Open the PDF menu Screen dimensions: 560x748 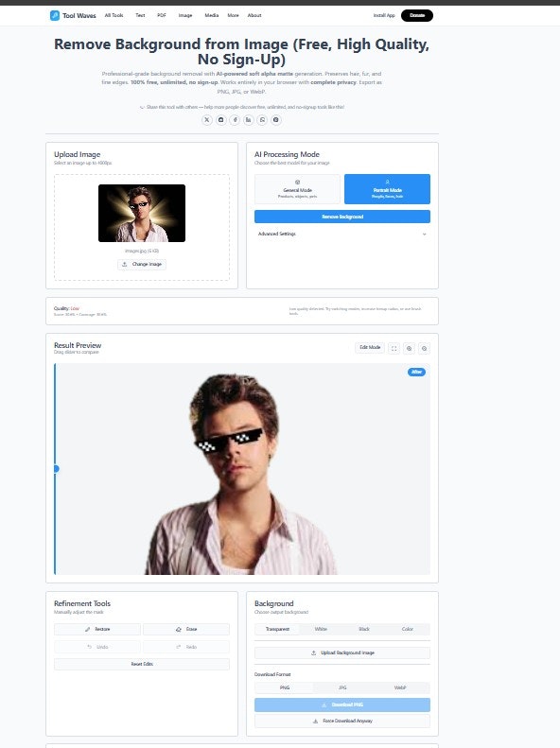[x=162, y=15]
